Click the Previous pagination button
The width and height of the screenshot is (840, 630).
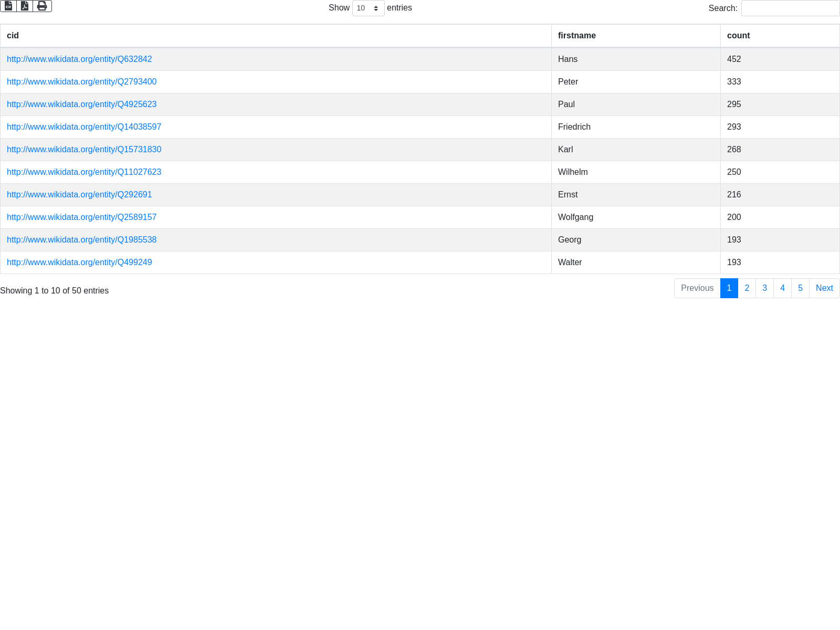[x=697, y=288]
